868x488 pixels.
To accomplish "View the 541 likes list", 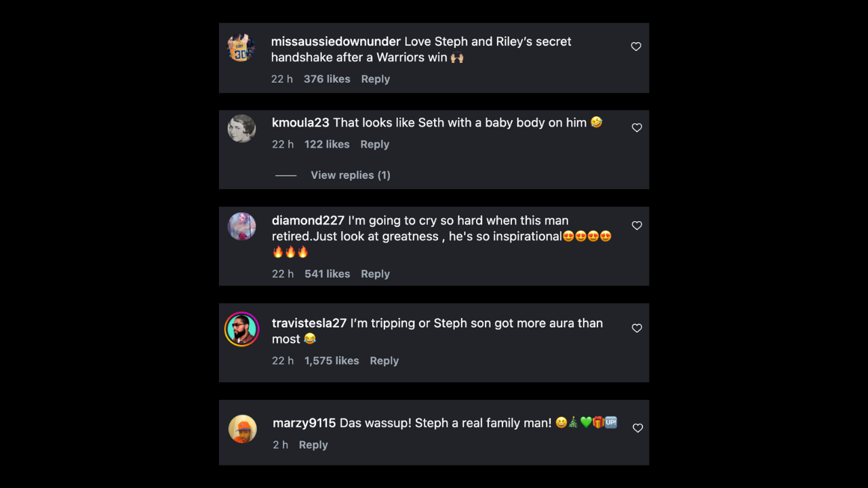I will coord(327,274).
